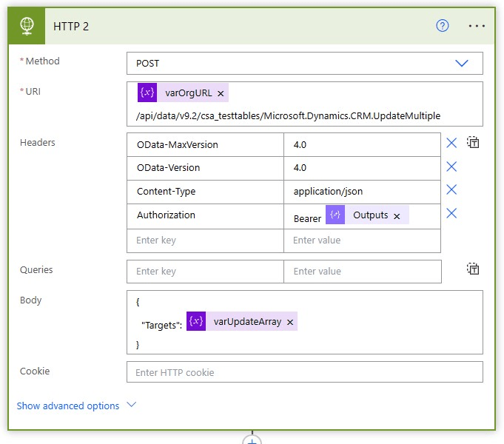Delete the OData-MaxVersion header row
The width and height of the screenshot is (504, 444).
point(451,143)
